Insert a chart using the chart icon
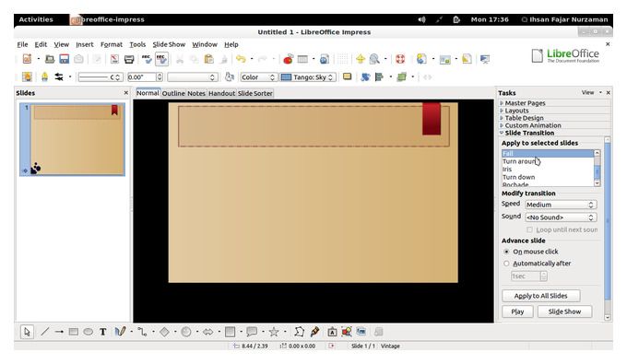The width and height of the screenshot is (627, 364). (288, 59)
